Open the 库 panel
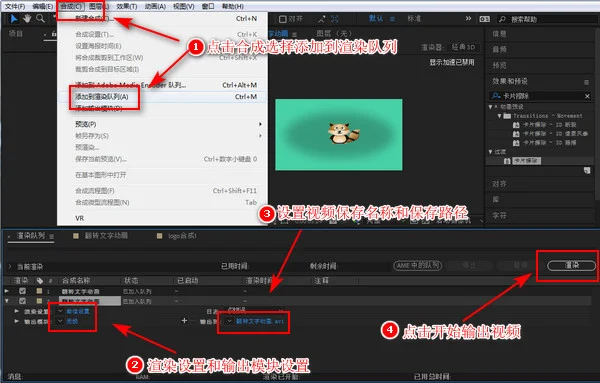600x383 pixels. point(496,200)
